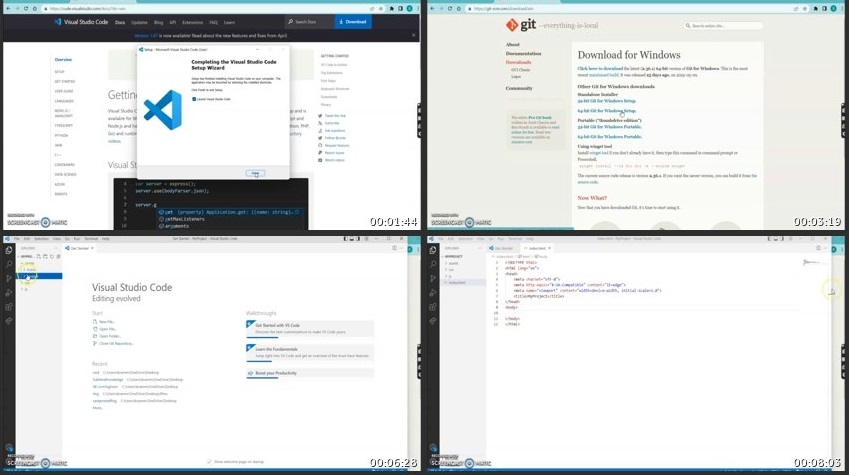This screenshot has height=475, width=849.
Task: Dismiss the version announcement banner X
Action: click(x=414, y=35)
